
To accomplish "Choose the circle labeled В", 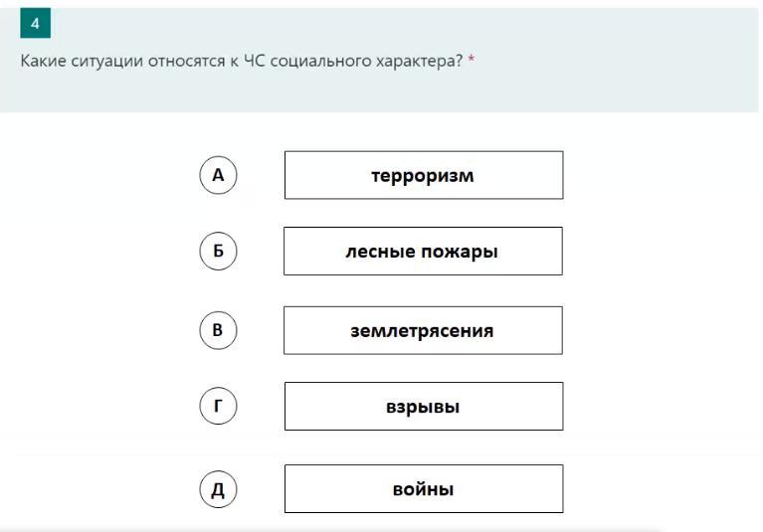I will (x=218, y=330).
